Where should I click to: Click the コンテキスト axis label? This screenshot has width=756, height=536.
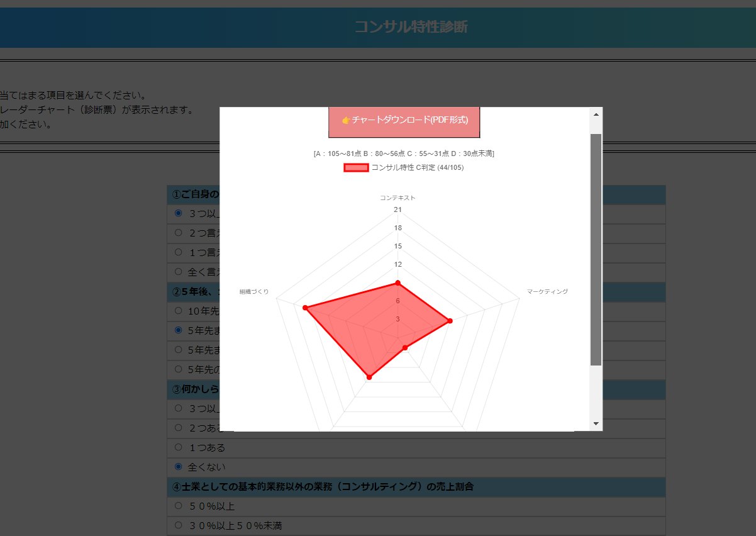[x=397, y=198]
